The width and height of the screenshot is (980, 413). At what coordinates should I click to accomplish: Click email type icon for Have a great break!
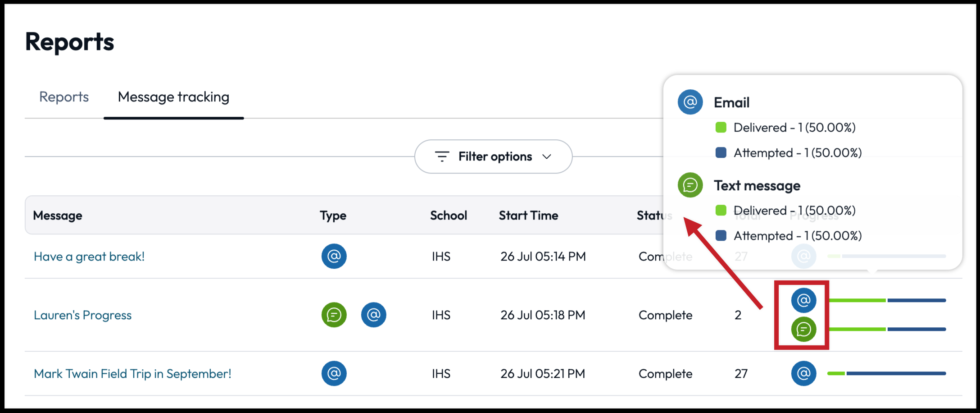(334, 256)
